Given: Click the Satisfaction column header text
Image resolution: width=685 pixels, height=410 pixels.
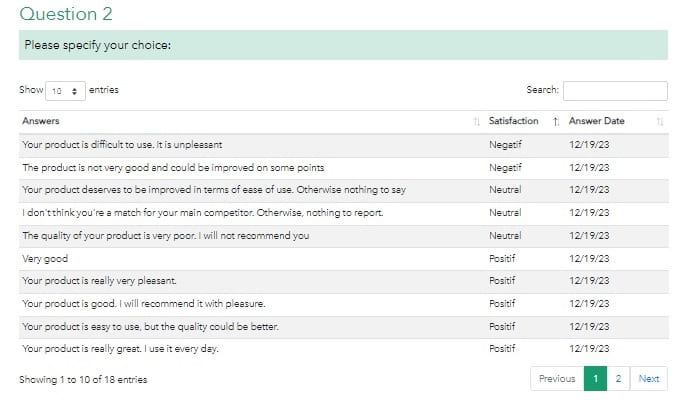Looking at the screenshot, I should pos(513,121).
